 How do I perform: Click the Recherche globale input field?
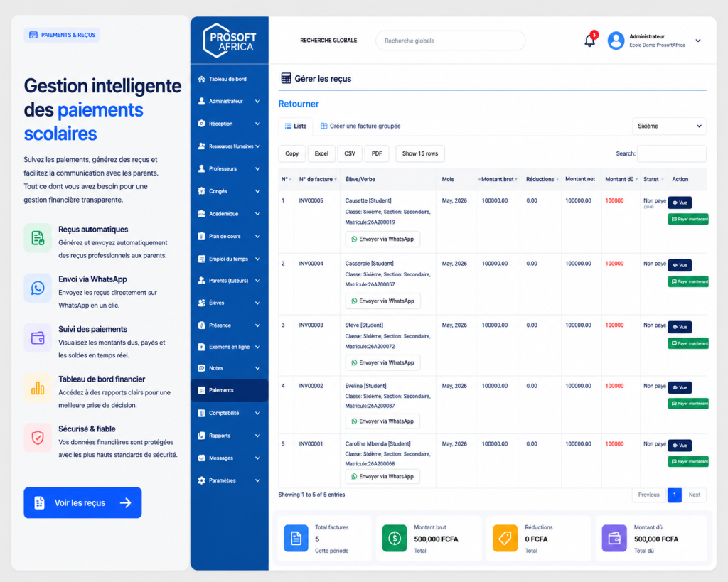point(450,41)
